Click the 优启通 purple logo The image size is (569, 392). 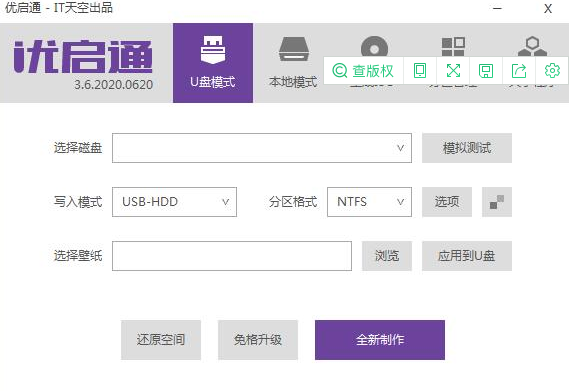coord(83,57)
